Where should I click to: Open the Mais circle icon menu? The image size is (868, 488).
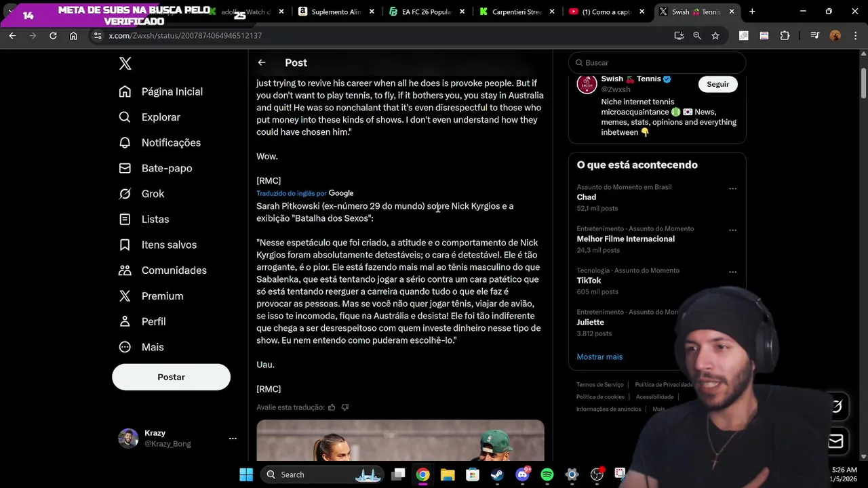click(x=125, y=347)
